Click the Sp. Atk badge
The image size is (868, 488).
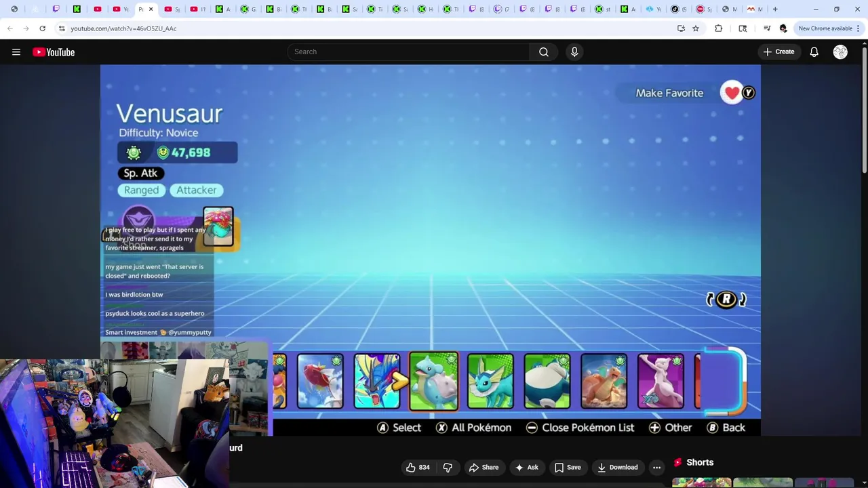click(x=140, y=173)
